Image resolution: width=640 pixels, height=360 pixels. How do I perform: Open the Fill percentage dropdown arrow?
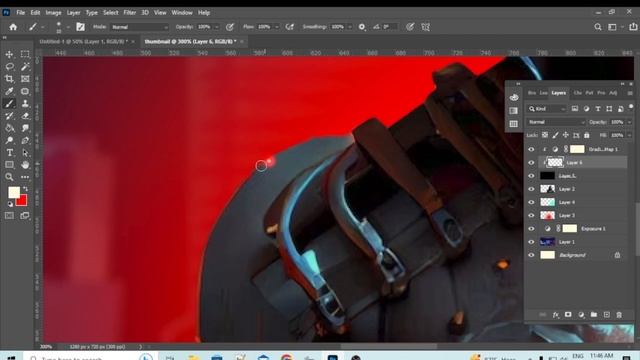click(x=629, y=135)
